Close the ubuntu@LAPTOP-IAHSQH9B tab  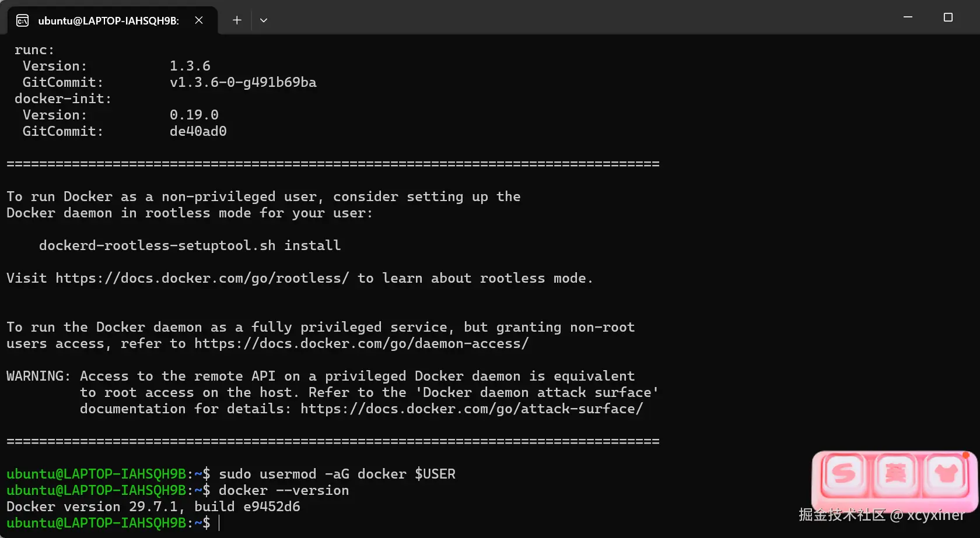pyautogui.click(x=199, y=20)
